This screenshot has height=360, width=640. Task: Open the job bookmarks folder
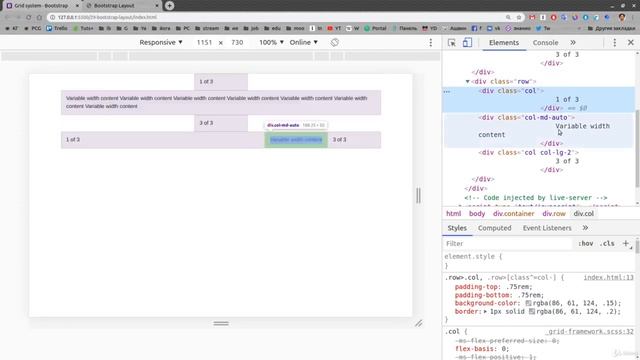click(x=251, y=28)
